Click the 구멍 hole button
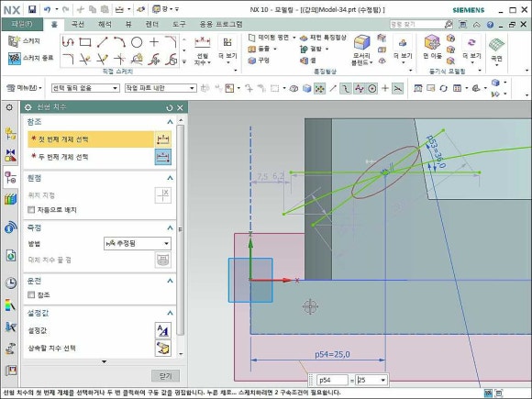 [259, 61]
